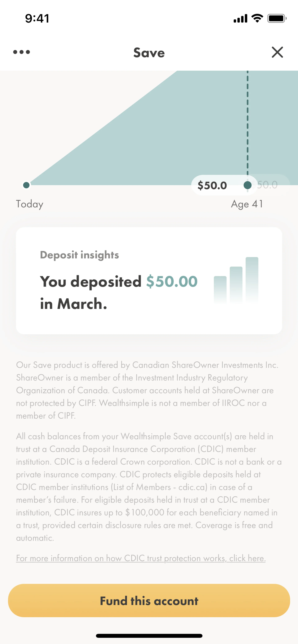
Task: Tap the battery indicator icon
Action: [276, 18]
